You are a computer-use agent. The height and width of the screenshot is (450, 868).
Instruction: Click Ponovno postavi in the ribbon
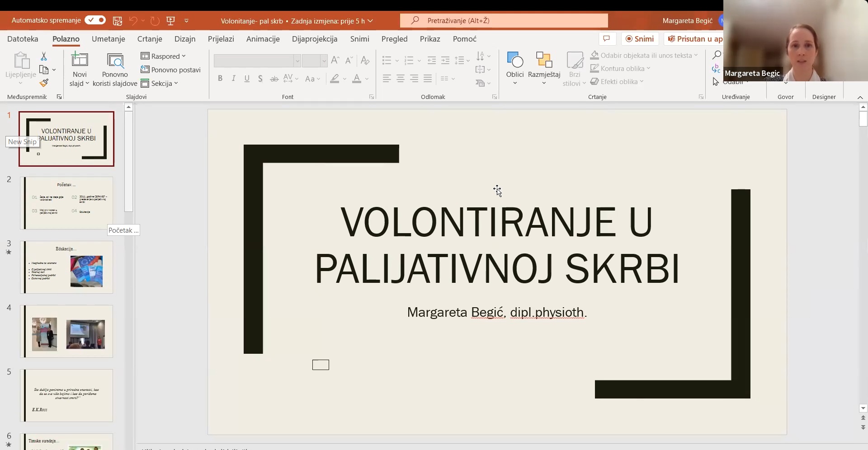171,70
